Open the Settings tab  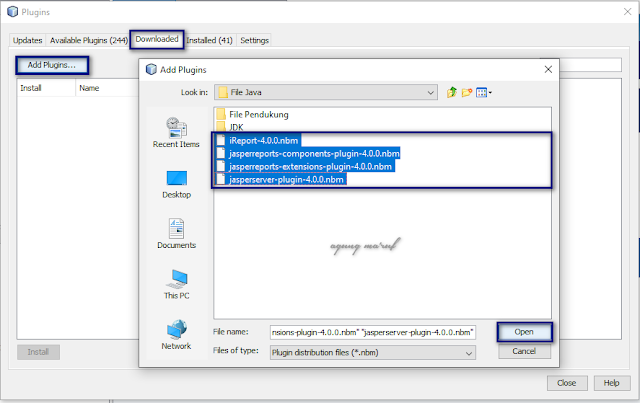tap(254, 40)
